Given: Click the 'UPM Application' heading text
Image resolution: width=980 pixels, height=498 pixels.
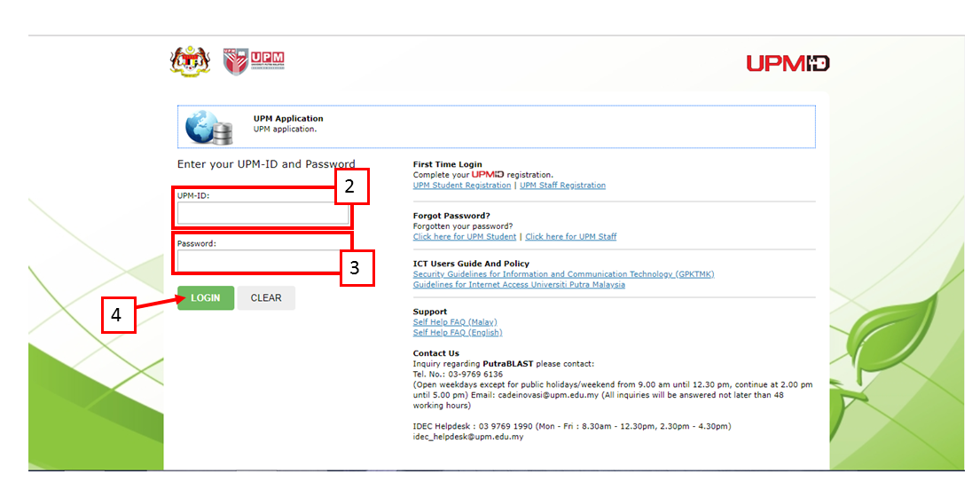Looking at the screenshot, I should 288,118.
